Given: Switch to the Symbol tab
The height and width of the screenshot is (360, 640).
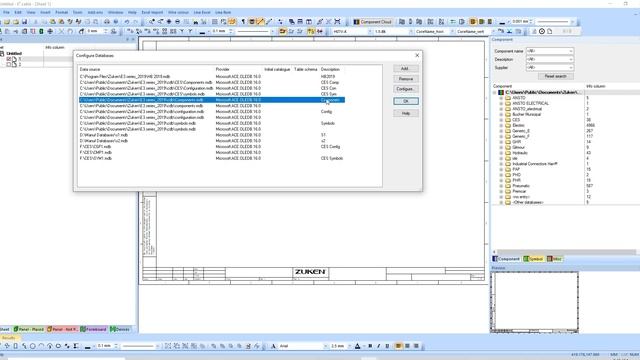Looking at the screenshot, I should (533, 259).
